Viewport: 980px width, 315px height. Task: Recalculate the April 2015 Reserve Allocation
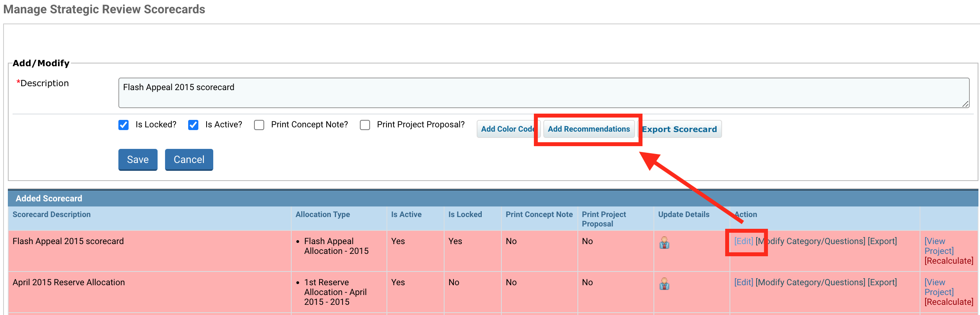click(x=949, y=302)
